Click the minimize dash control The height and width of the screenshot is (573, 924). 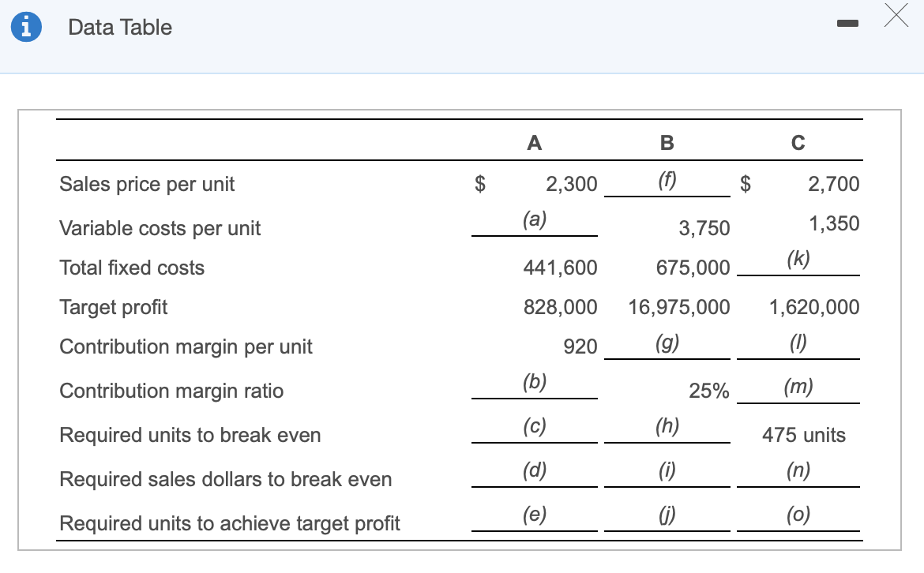click(x=848, y=24)
